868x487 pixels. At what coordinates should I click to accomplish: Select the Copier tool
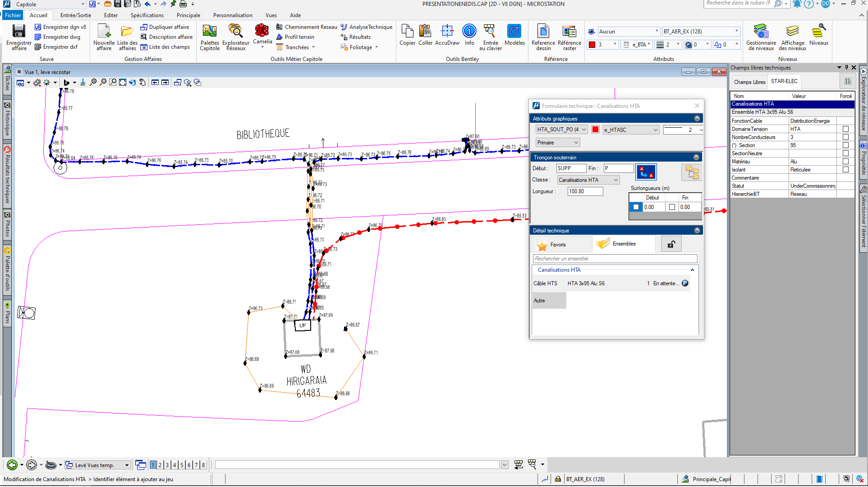pos(407,35)
